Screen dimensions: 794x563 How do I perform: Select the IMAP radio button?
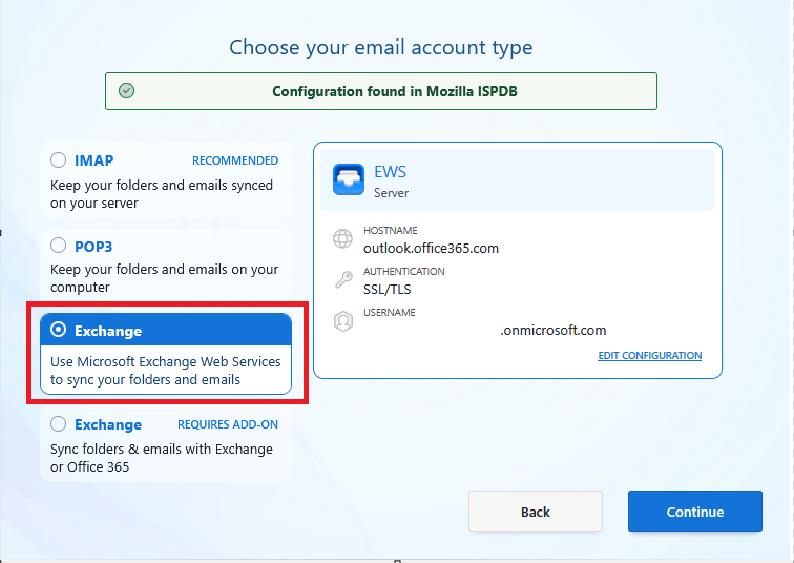58,160
